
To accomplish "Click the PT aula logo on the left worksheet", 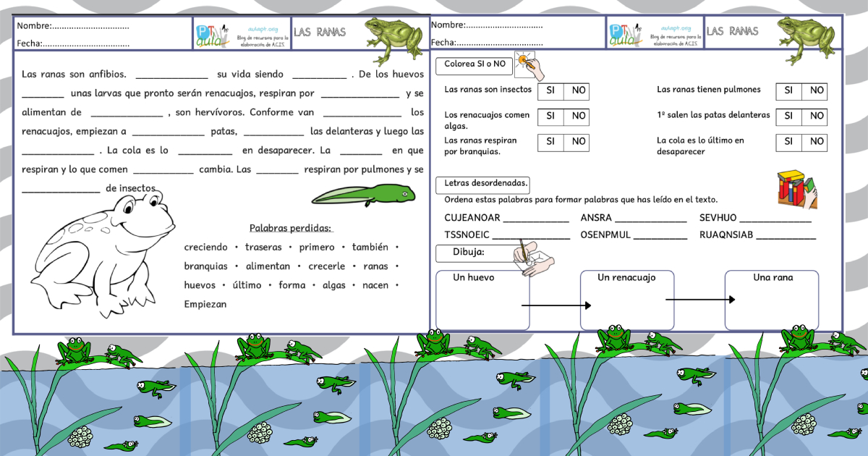I will [213, 34].
